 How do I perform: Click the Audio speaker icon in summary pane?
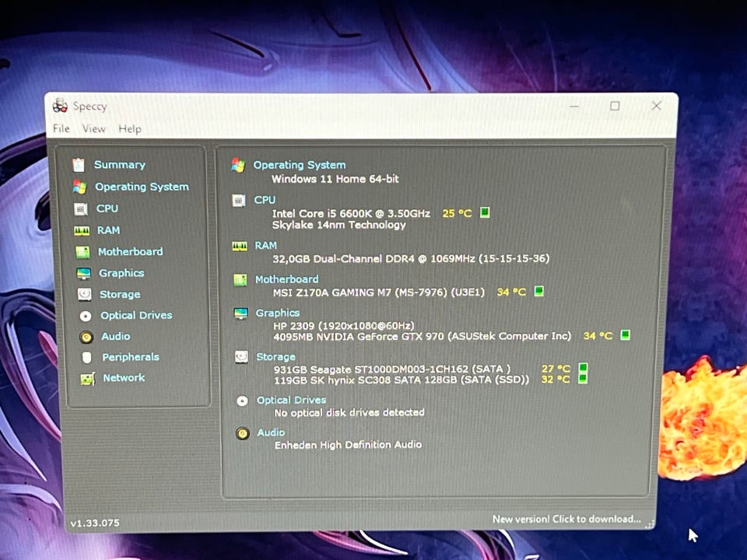[243, 433]
